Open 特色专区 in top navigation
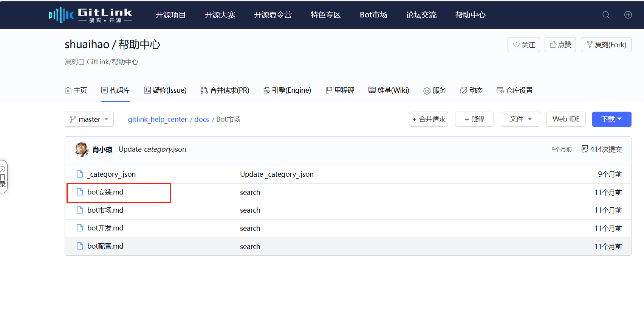Viewport: 644px width, 322px height. [x=325, y=15]
